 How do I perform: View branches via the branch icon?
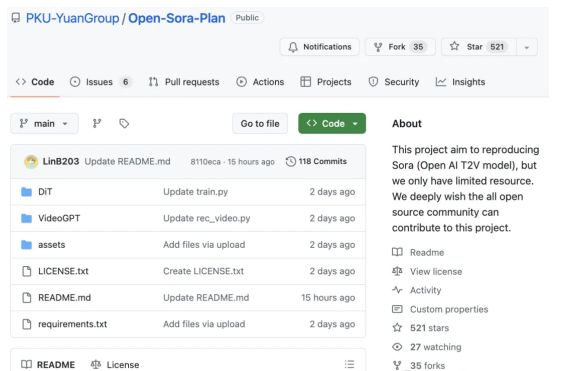(97, 123)
